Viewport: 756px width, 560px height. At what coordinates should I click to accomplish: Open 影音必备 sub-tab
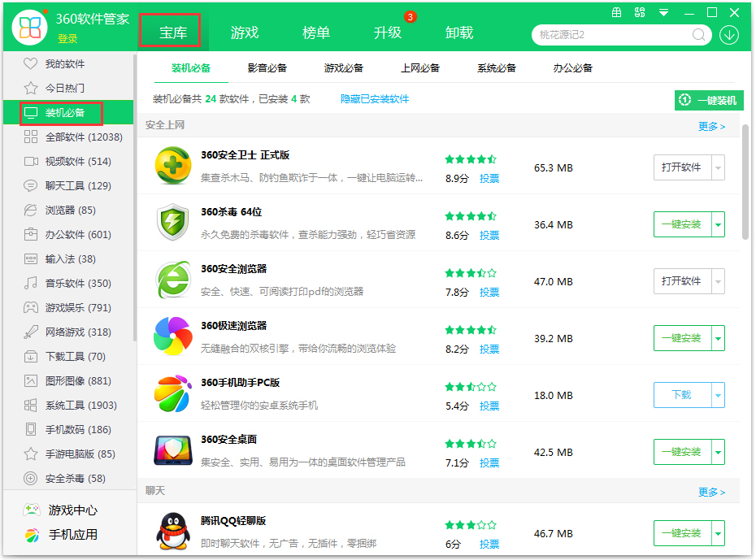coord(267,68)
